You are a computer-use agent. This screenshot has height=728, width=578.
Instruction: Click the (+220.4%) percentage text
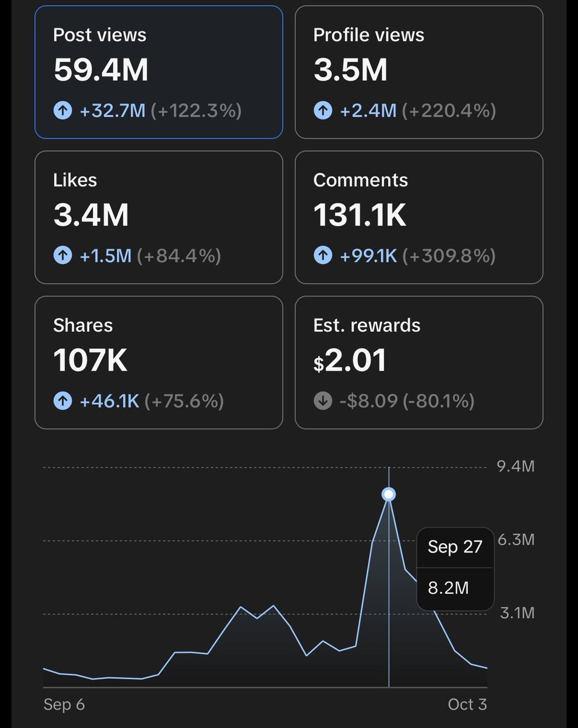tap(449, 110)
